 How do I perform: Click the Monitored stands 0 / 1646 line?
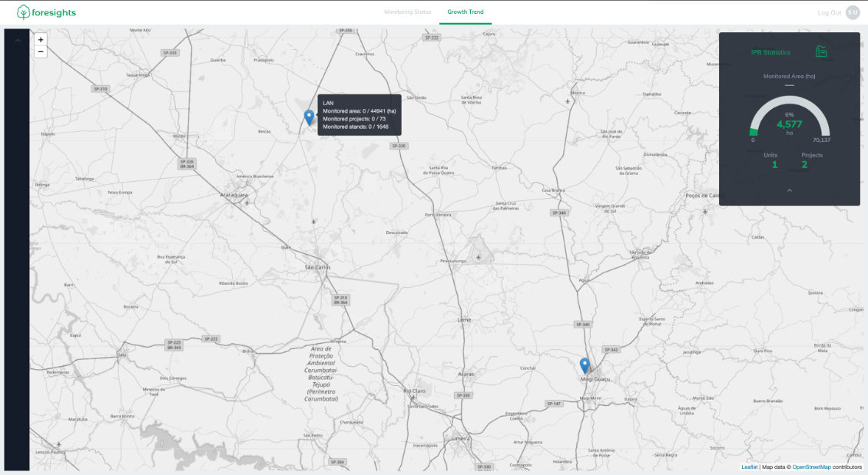[x=356, y=127]
